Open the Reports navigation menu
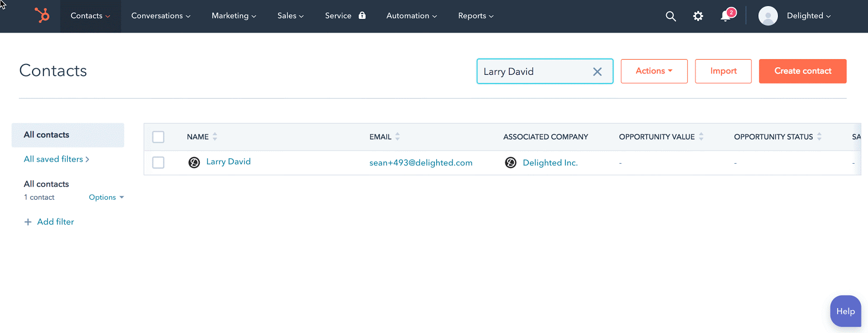Screen dimensions: 868x333 pyautogui.click(x=476, y=16)
